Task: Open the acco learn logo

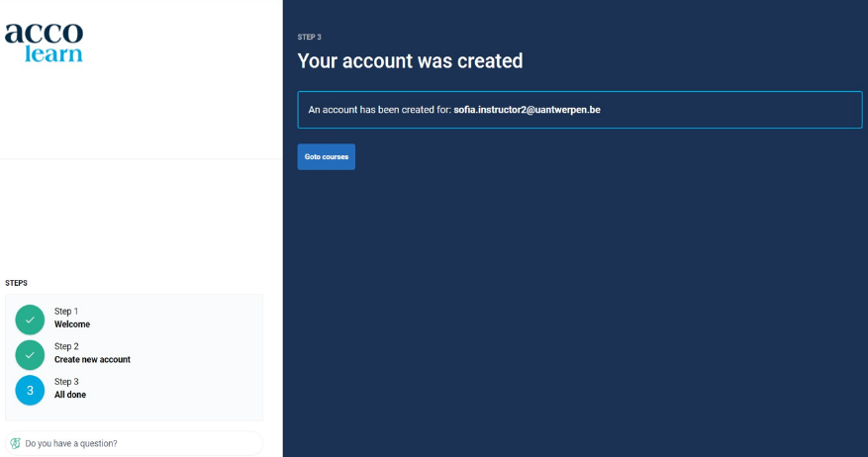Action: coord(45,43)
